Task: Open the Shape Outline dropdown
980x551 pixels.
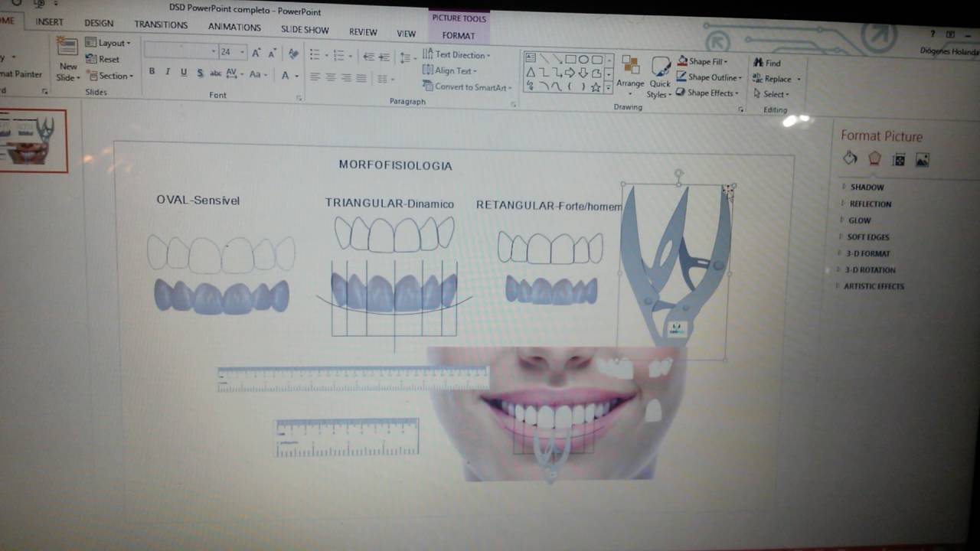Action: tap(709, 77)
